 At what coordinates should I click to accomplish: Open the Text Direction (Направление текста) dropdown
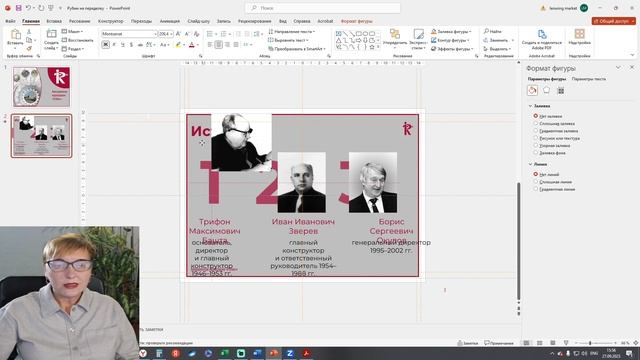tap(291, 31)
